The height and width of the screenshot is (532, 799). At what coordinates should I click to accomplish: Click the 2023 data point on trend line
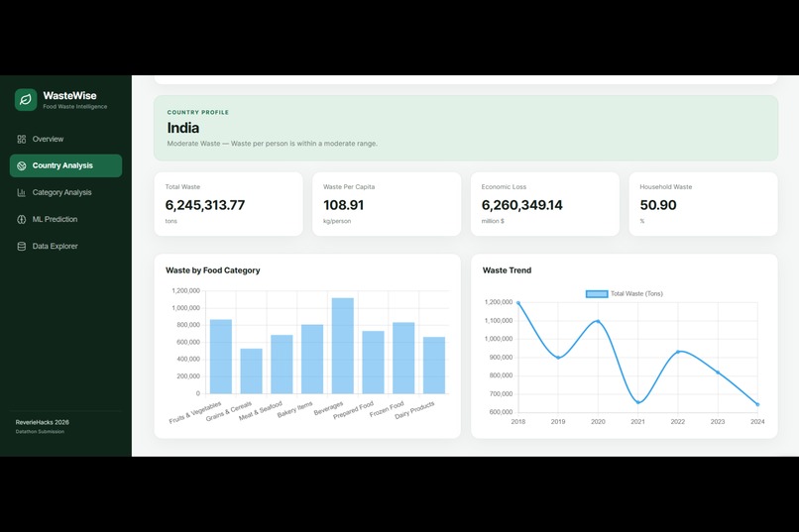[718, 372]
